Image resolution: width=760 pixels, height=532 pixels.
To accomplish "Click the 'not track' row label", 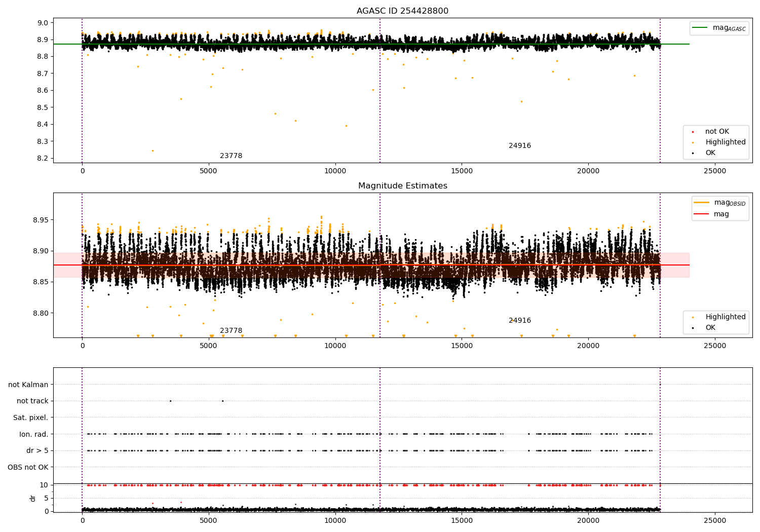I will tap(32, 401).
